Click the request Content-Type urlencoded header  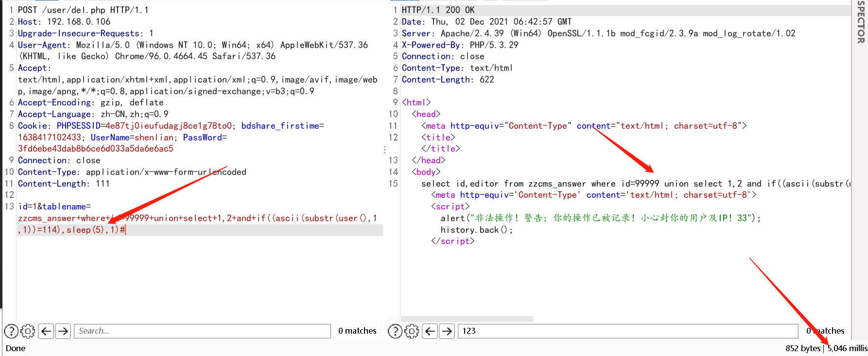132,172
